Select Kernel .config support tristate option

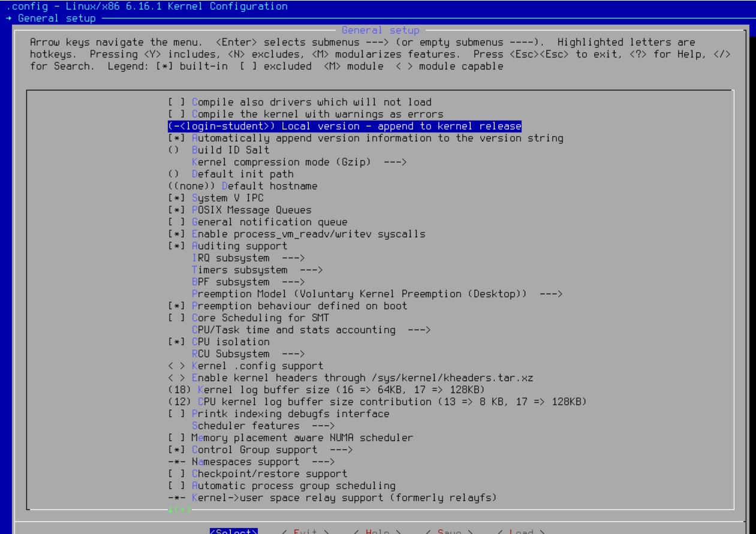click(246, 366)
